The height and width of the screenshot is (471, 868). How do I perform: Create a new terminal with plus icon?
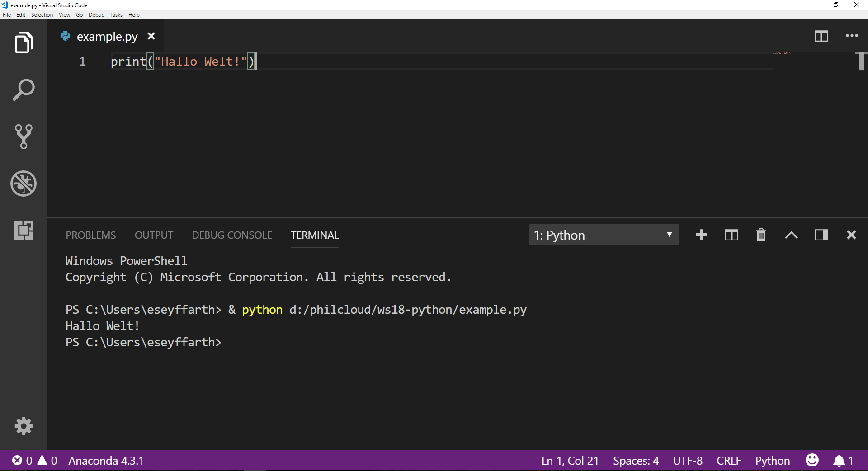701,235
